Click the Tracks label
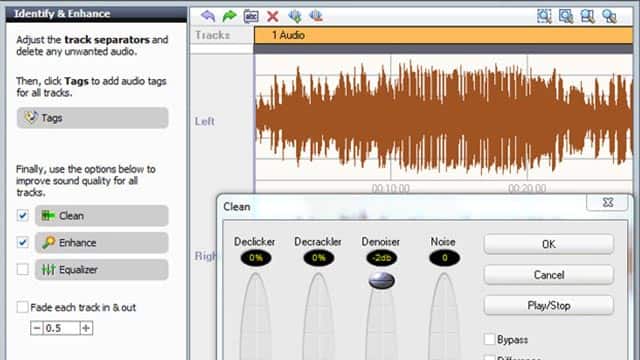Screen dimensions: 640x360 pyautogui.click(x=213, y=35)
